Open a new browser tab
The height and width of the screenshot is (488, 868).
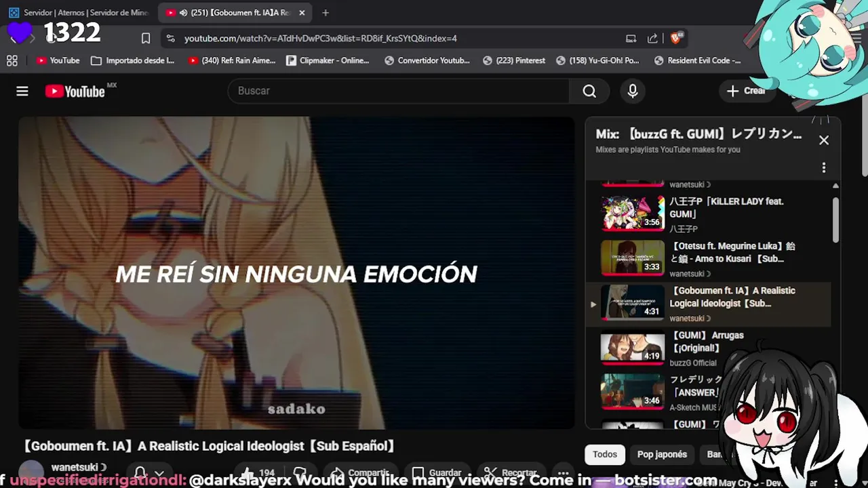pyautogui.click(x=325, y=13)
